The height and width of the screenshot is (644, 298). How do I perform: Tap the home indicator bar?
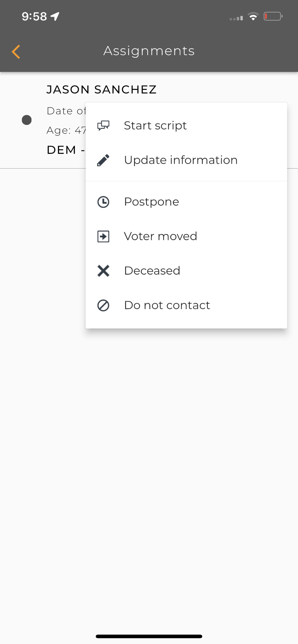tap(149, 636)
